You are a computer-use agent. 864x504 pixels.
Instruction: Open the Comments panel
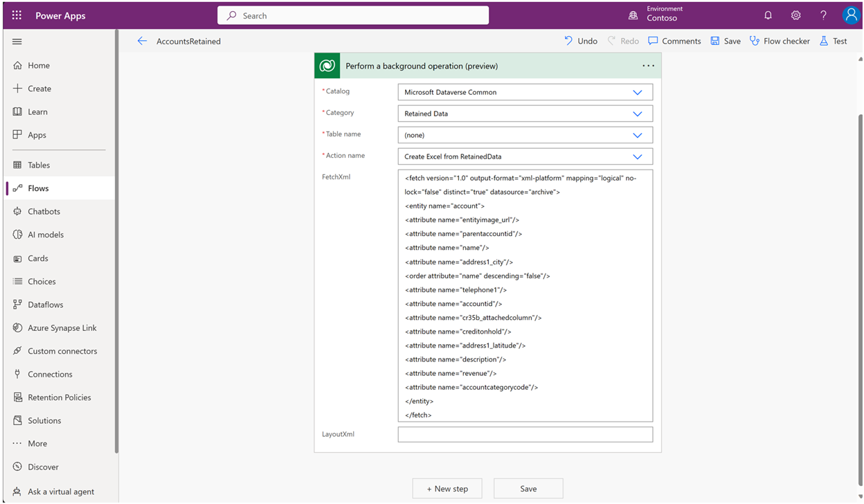[x=674, y=41]
